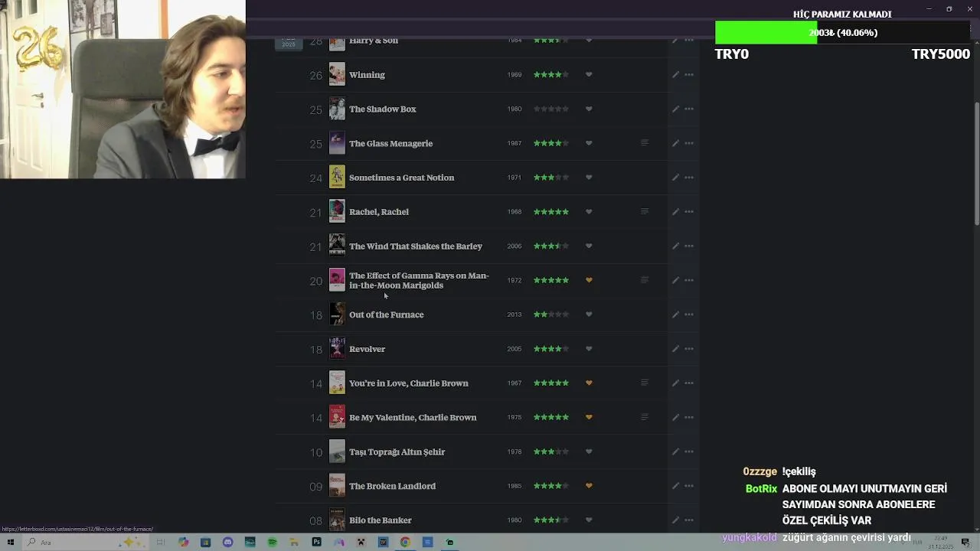Like Sometimes a Great Notion with the heart

pos(589,178)
